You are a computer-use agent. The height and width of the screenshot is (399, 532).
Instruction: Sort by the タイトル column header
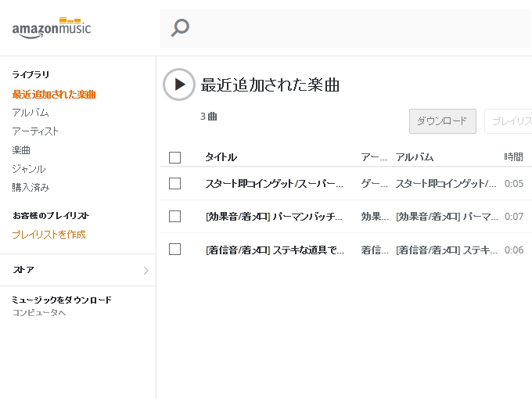pos(221,157)
